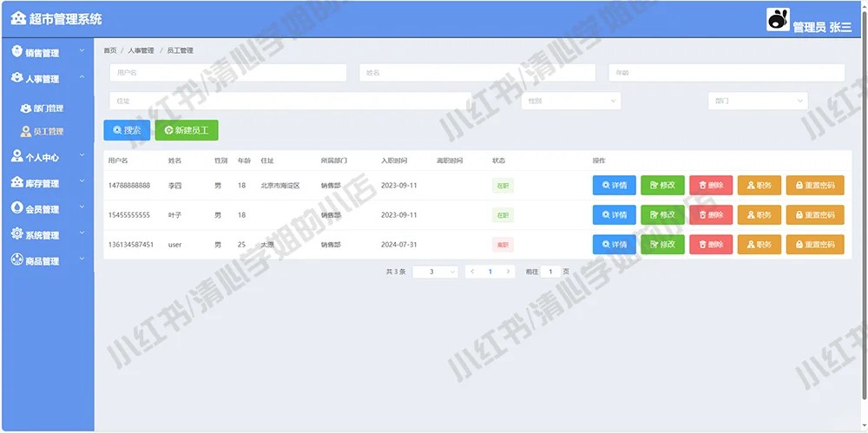
Task: View 详情 for employee 叶子
Action: click(x=615, y=215)
